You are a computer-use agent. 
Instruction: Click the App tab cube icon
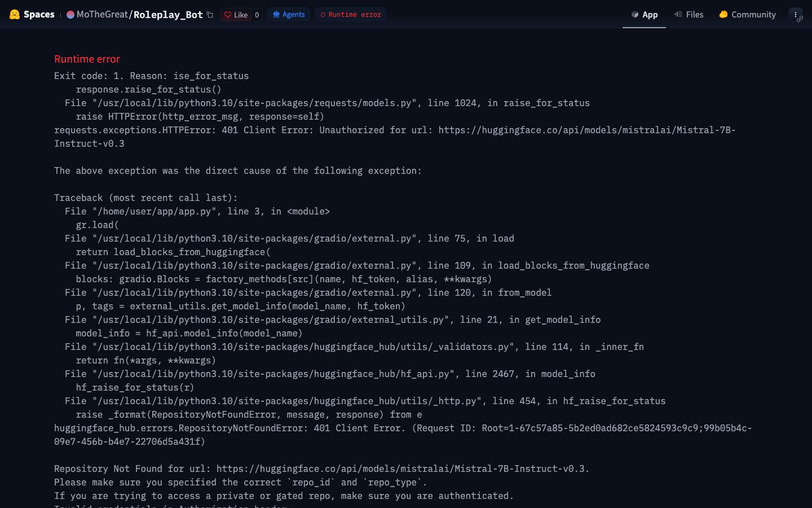[635, 15]
